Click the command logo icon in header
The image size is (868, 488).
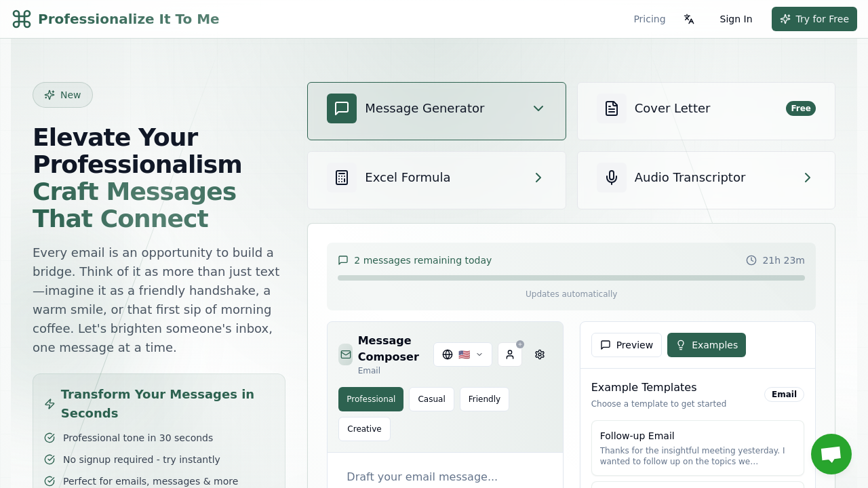pos(22,19)
